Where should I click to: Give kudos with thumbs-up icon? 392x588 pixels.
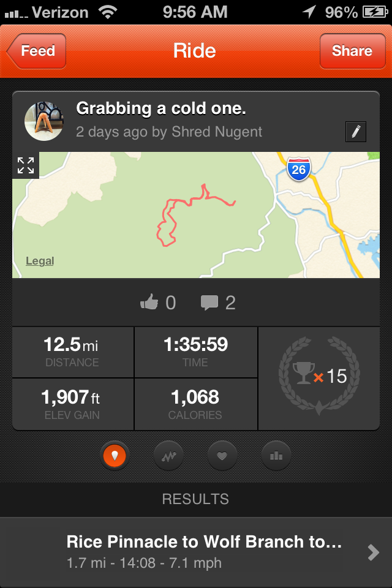(149, 301)
